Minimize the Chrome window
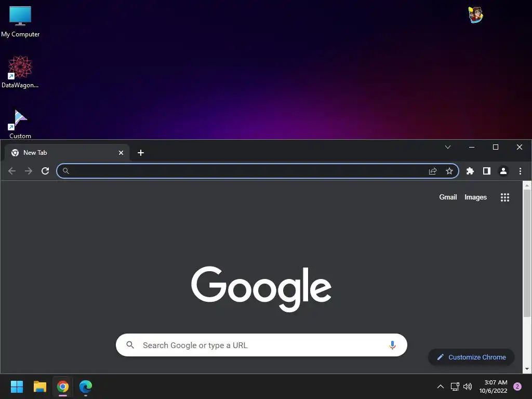 (472, 147)
